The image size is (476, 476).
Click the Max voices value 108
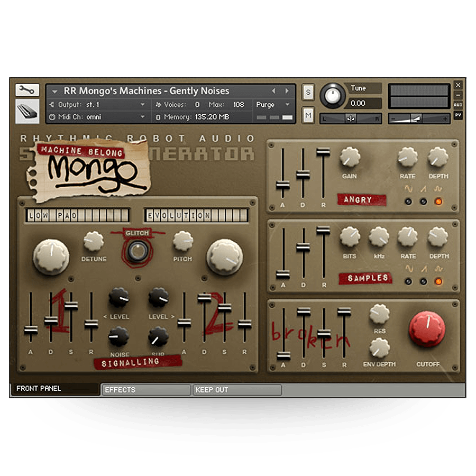point(239,105)
